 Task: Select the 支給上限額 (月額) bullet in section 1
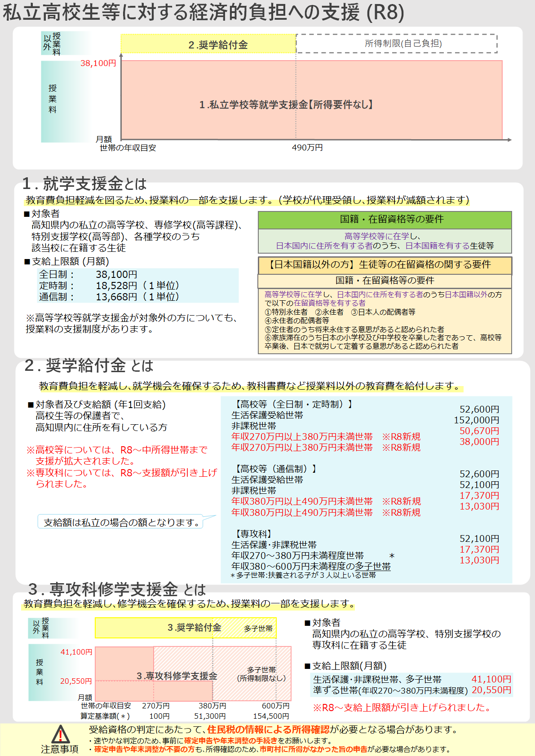click(x=66, y=261)
